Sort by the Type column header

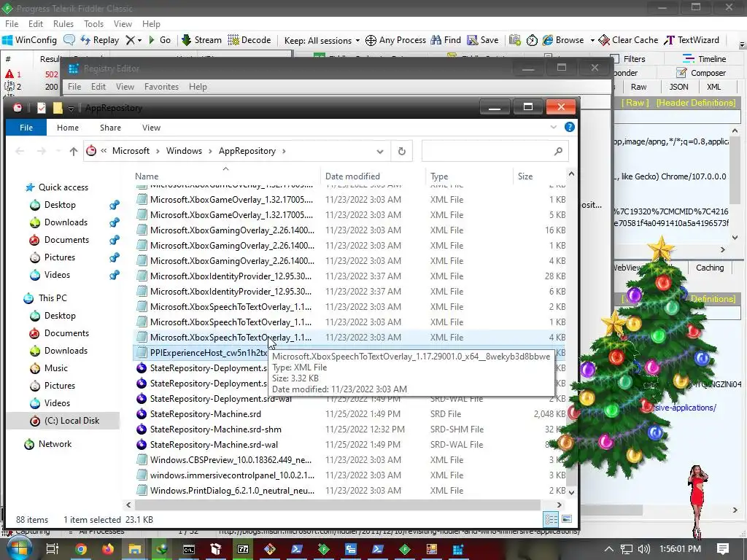point(439,176)
